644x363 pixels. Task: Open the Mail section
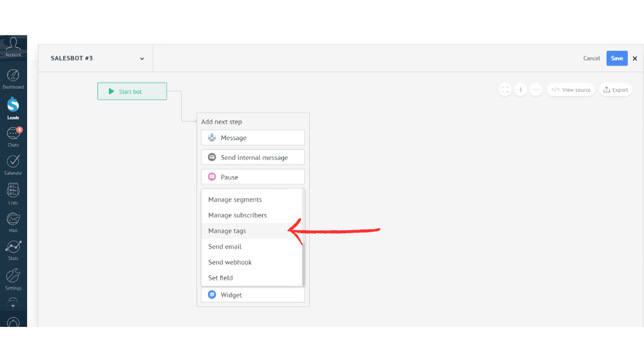point(13,222)
